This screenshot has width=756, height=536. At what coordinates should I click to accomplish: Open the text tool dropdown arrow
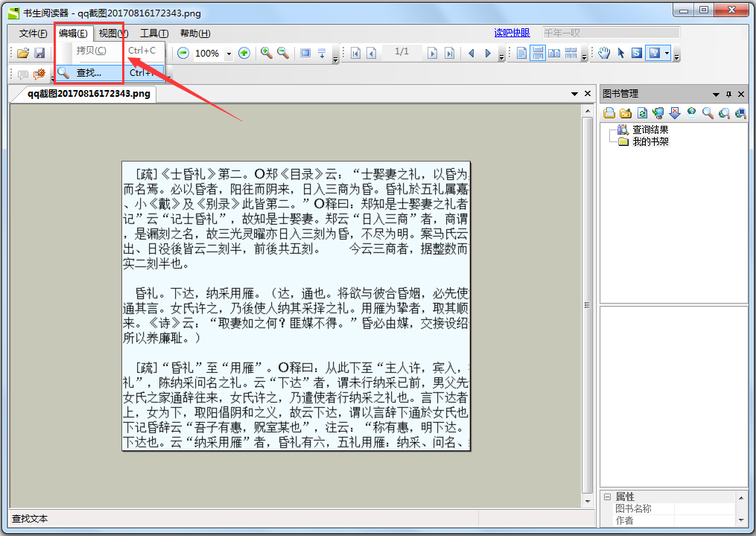(667, 53)
